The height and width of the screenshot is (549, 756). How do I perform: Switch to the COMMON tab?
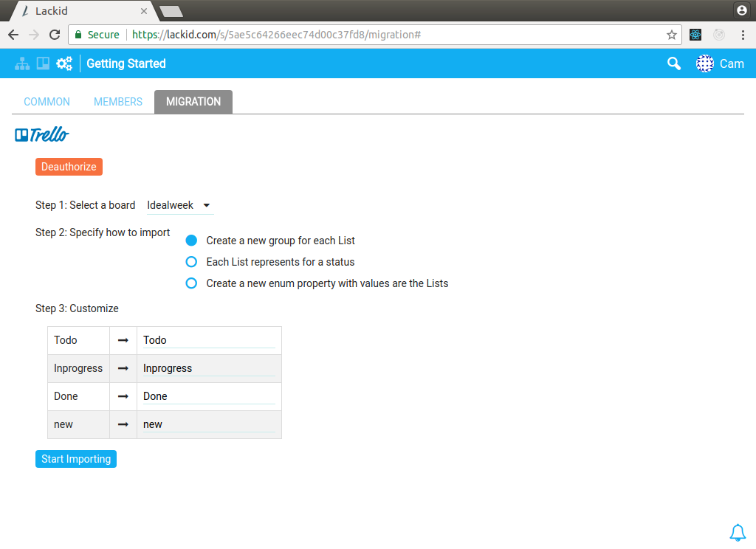pyautogui.click(x=47, y=102)
